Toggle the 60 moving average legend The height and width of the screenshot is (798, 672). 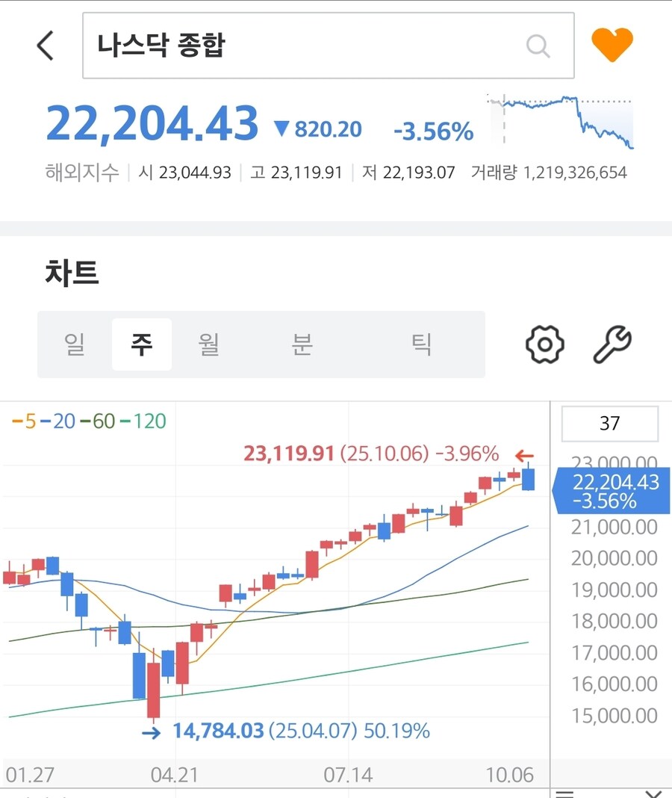coord(98,422)
